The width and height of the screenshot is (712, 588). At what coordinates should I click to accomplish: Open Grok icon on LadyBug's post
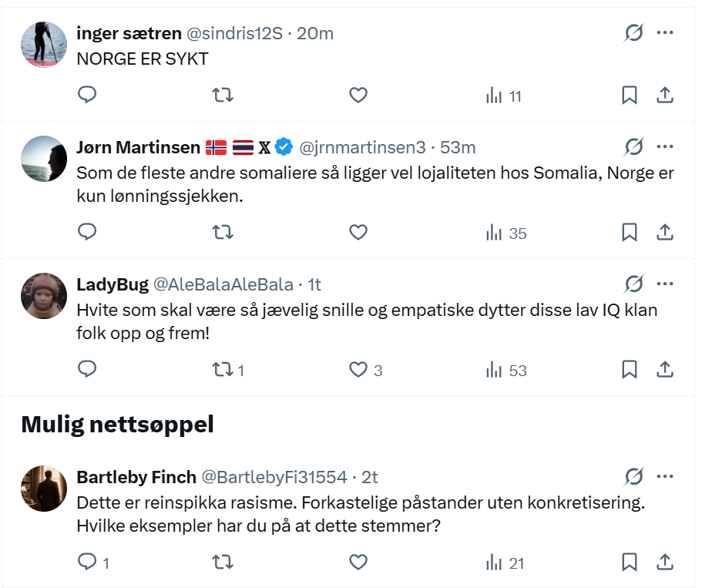634,284
